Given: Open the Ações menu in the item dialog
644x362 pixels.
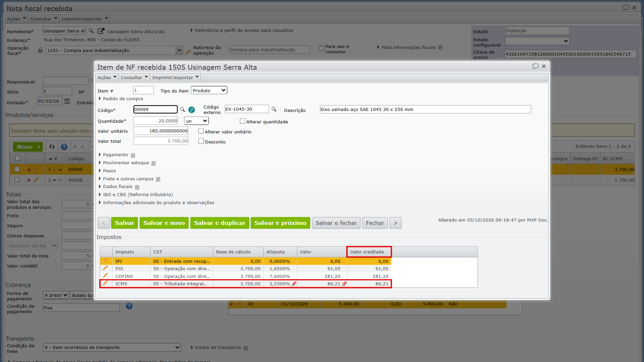Looking at the screenshot, I should [107, 77].
